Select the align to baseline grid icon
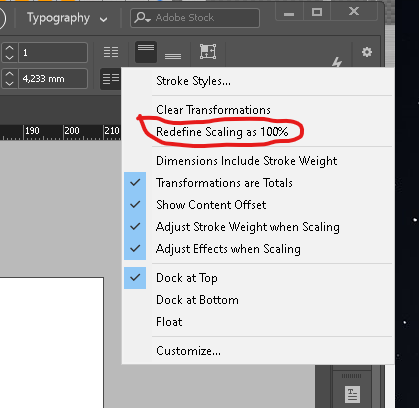Image resolution: width=419 pixels, height=408 pixels. pos(111,52)
